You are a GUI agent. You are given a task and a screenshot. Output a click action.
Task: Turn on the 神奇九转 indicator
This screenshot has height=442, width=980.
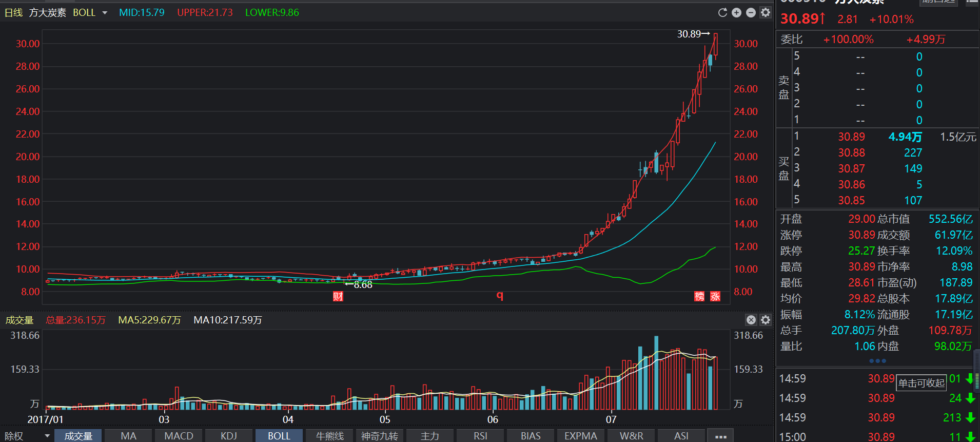coord(379,436)
